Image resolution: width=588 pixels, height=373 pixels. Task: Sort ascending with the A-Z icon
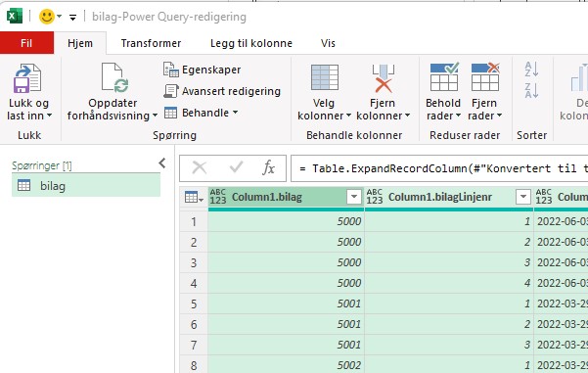coord(532,70)
